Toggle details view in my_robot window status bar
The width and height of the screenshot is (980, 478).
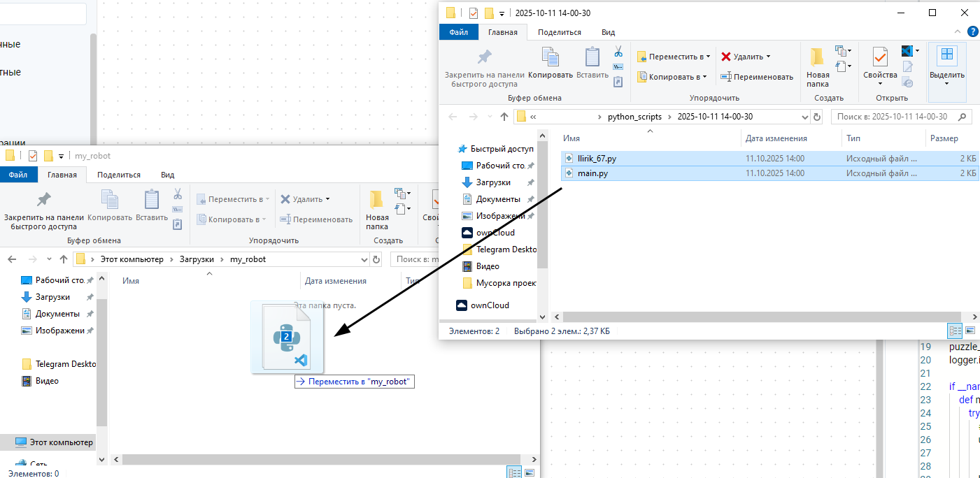(x=514, y=473)
